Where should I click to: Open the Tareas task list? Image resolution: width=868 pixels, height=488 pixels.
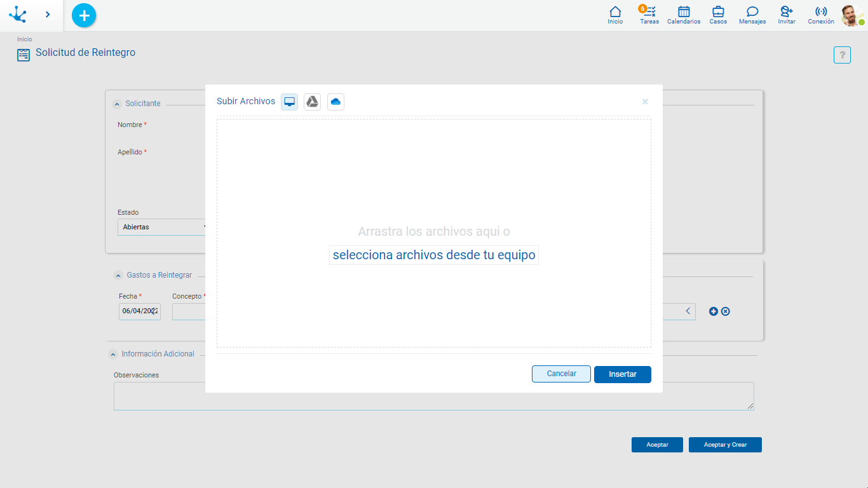tap(649, 15)
